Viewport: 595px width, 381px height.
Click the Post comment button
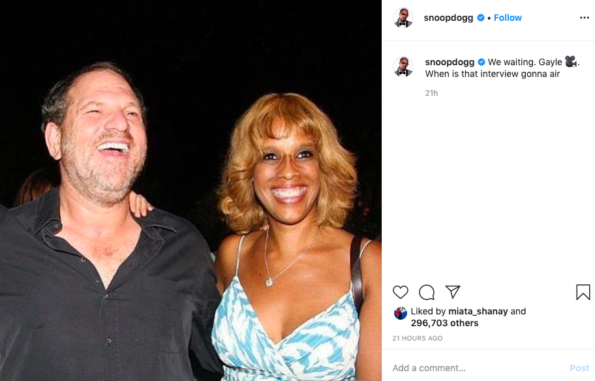(x=579, y=368)
